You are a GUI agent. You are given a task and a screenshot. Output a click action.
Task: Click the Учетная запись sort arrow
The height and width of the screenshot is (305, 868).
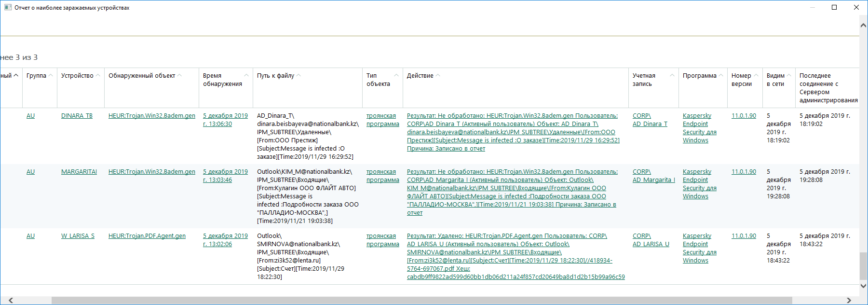click(672, 75)
